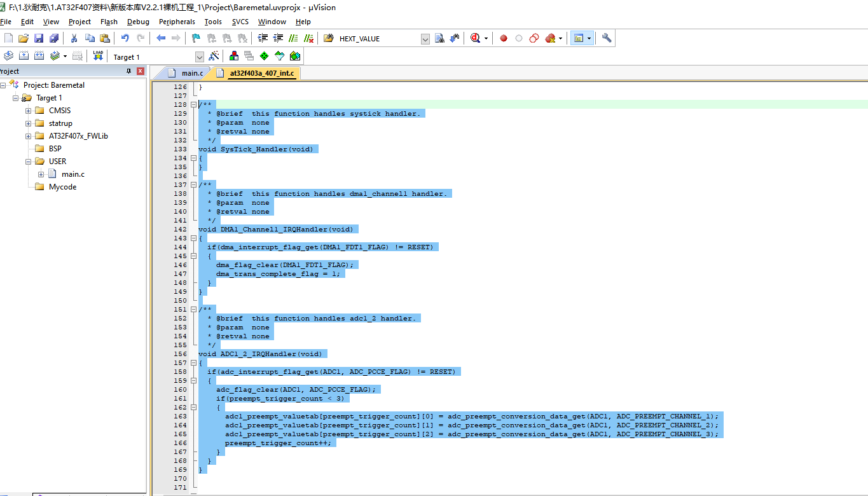Undo the last edit
Screen dimensions: 868x496
[125, 38]
